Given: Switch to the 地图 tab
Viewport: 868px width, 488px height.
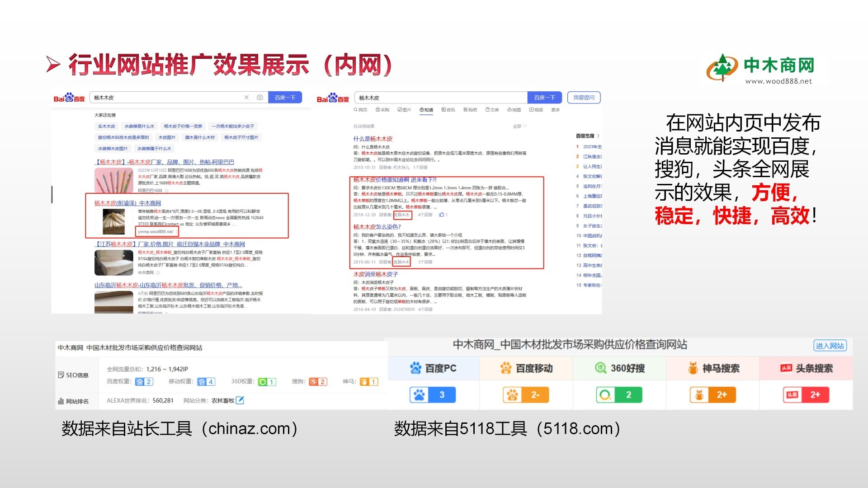Looking at the screenshot, I should 514,110.
